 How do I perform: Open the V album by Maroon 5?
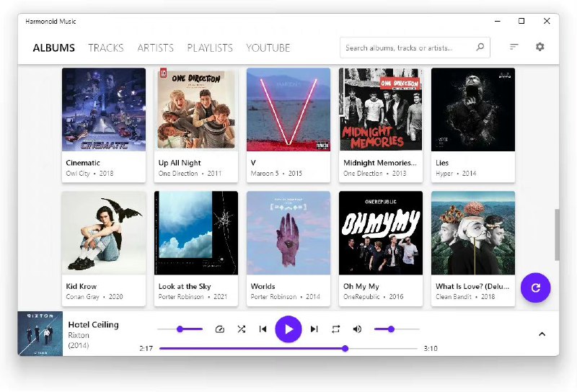[288, 110]
